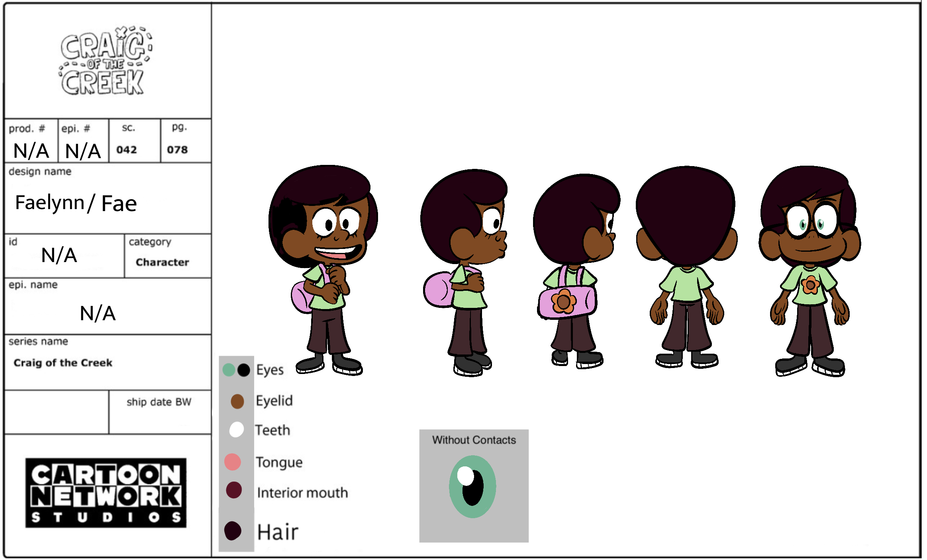Click the N/A under 'epi. name'

(x=98, y=313)
